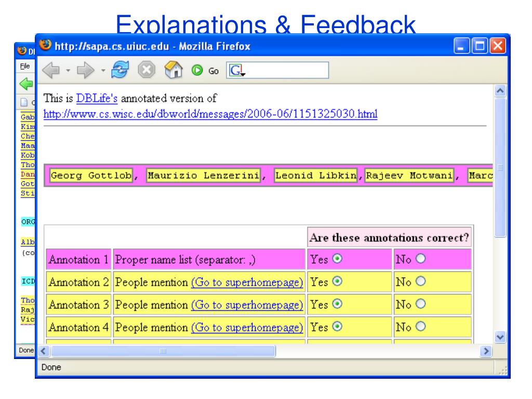Follow Annotation 2's Go to superhomepage link
Screen dimensions: 532x399
pyautogui.click(x=247, y=282)
